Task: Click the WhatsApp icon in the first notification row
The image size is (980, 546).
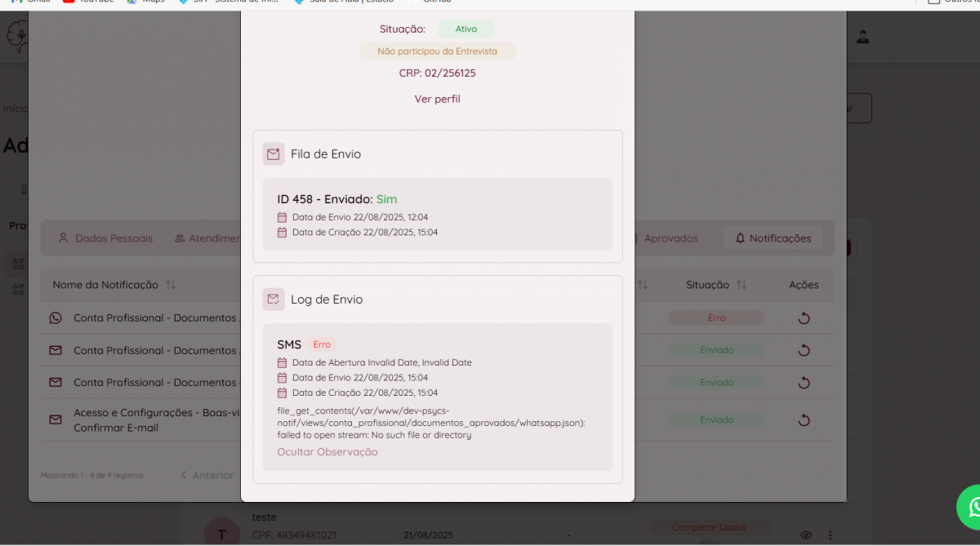Action: 56,318
